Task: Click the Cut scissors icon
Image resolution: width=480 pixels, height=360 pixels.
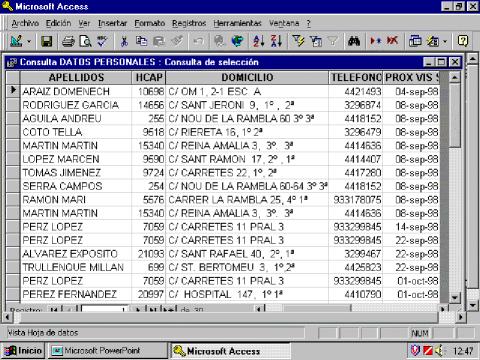Action: [x=124, y=41]
